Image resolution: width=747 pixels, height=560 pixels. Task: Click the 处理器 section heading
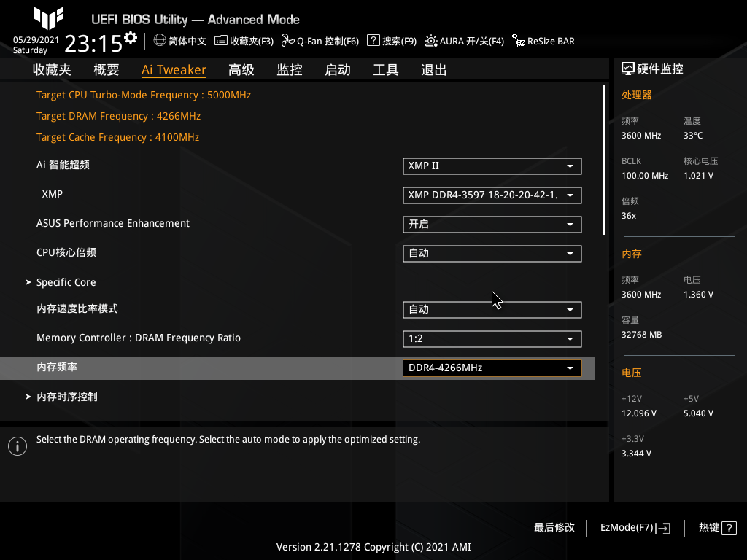[636, 95]
